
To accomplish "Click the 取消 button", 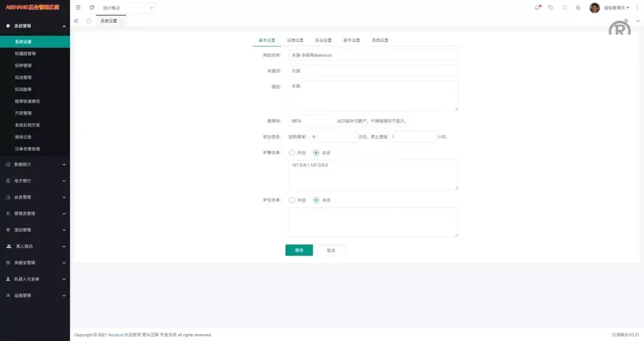I will point(331,250).
